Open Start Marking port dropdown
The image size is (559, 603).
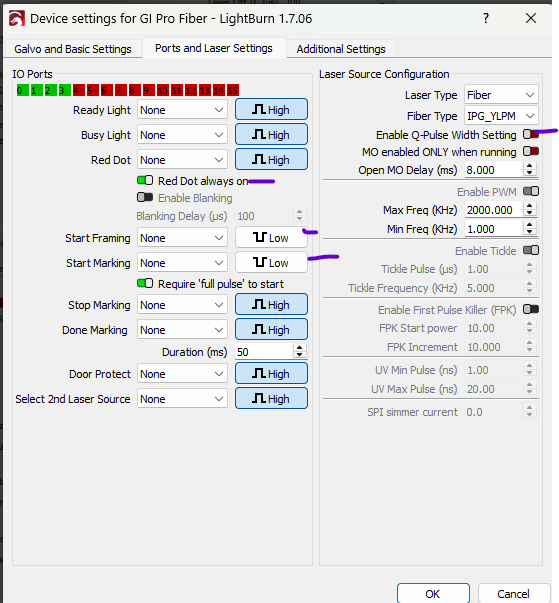pyautogui.click(x=182, y=263)
